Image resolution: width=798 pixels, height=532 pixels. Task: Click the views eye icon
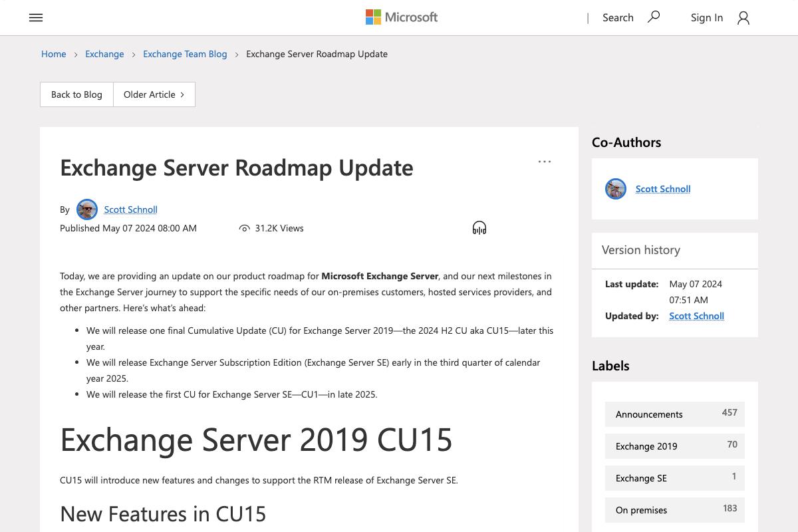pos(244,228)
